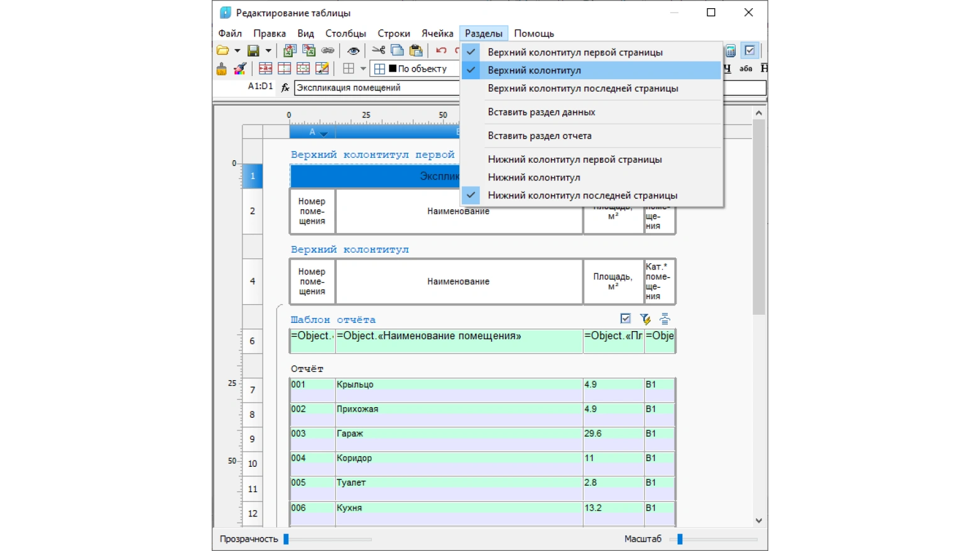
Task: Click the filter icon in Шаблон отчёта row
Action: (645, 319)
